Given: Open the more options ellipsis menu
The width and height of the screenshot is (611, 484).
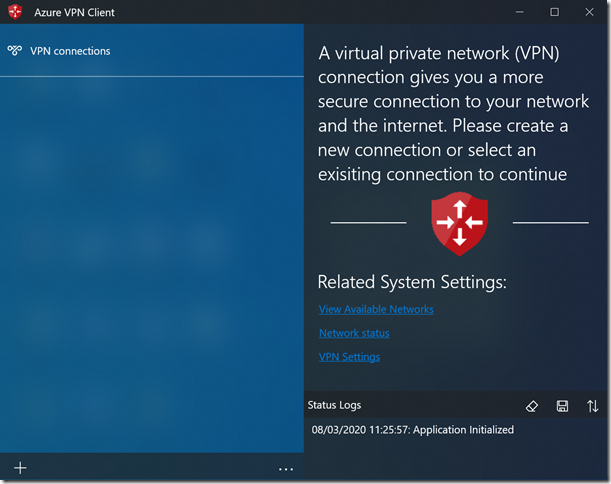Looking at the screenshot, I should [286, 468].
